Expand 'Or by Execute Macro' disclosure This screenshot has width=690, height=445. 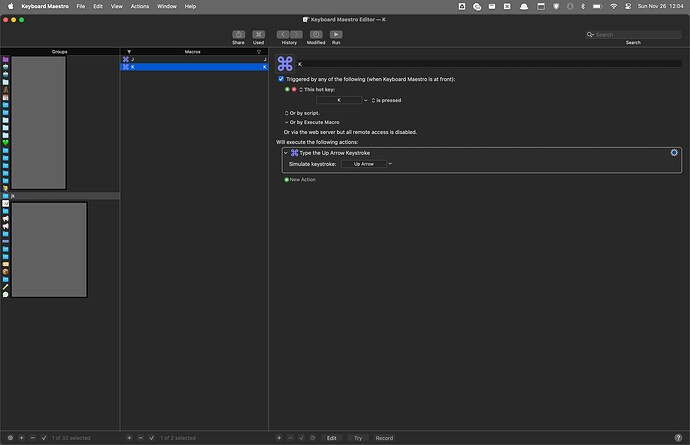coord(286,122)
